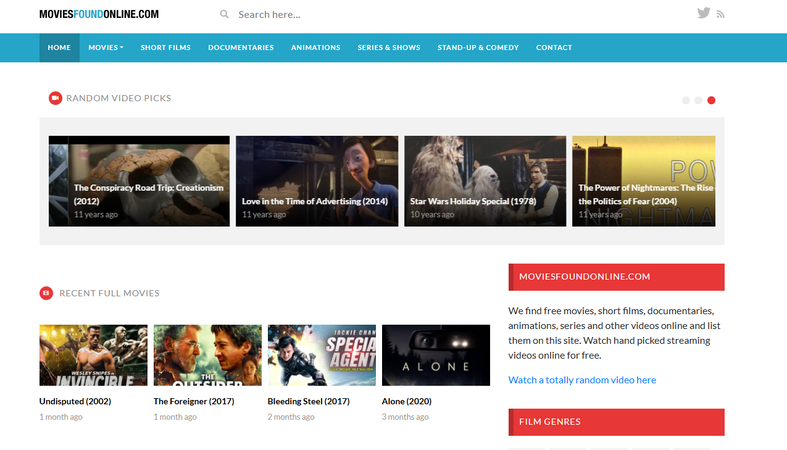Open Watch a totally random video link
Image resolution: width=787 pixels, height=450 pixels.
coord(582,380)
